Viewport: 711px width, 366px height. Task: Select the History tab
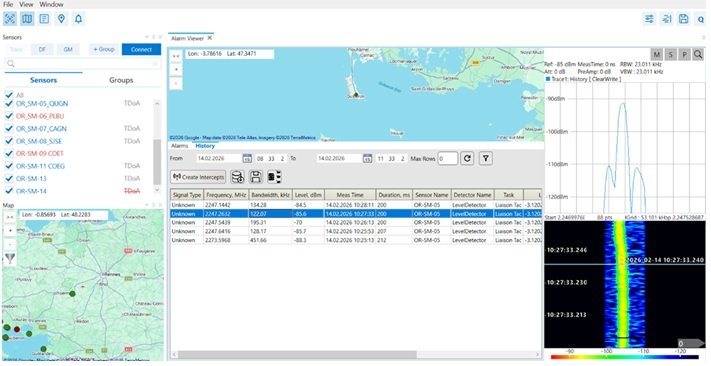point(205,146)
